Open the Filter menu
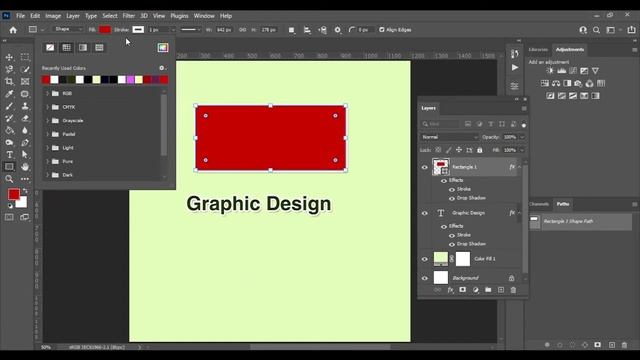The image size is (640, 360). [x=129, y=16]
